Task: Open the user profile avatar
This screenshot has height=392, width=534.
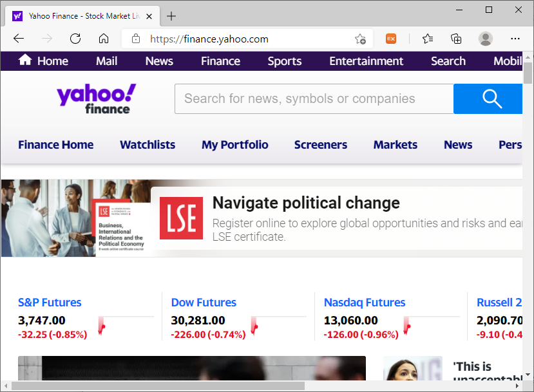Action: 486,39
